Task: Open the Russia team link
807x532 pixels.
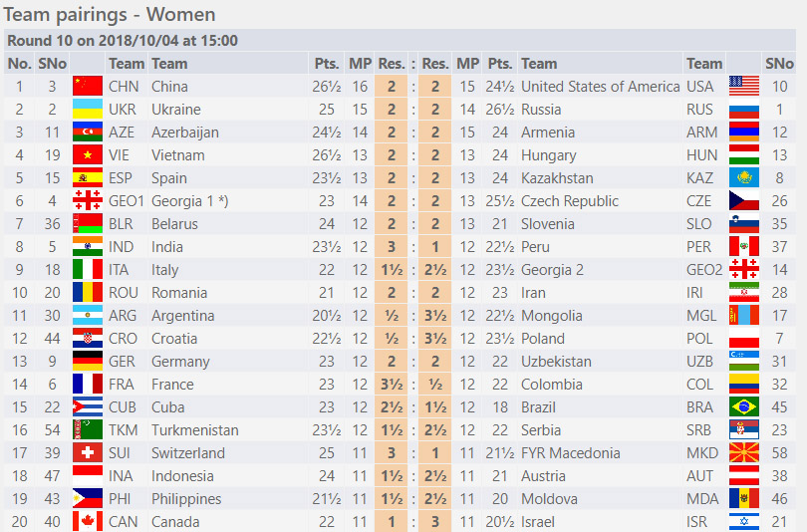Action: pyautogui.click(x=541, y=110)
